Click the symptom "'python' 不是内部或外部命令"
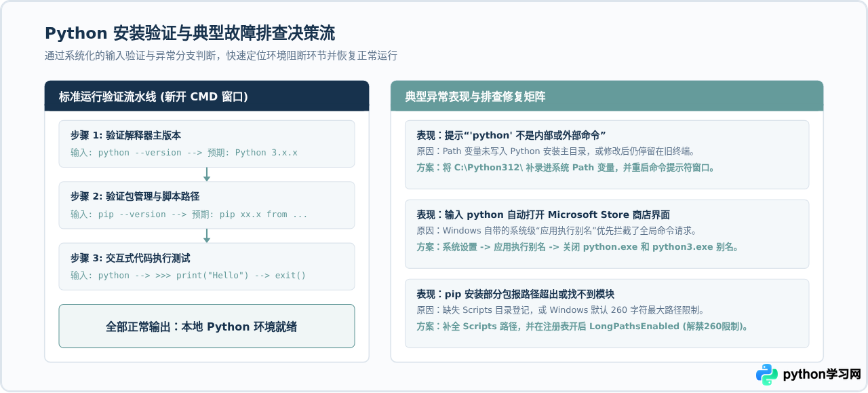Screen dimensions: 868x393 [511, 134]
